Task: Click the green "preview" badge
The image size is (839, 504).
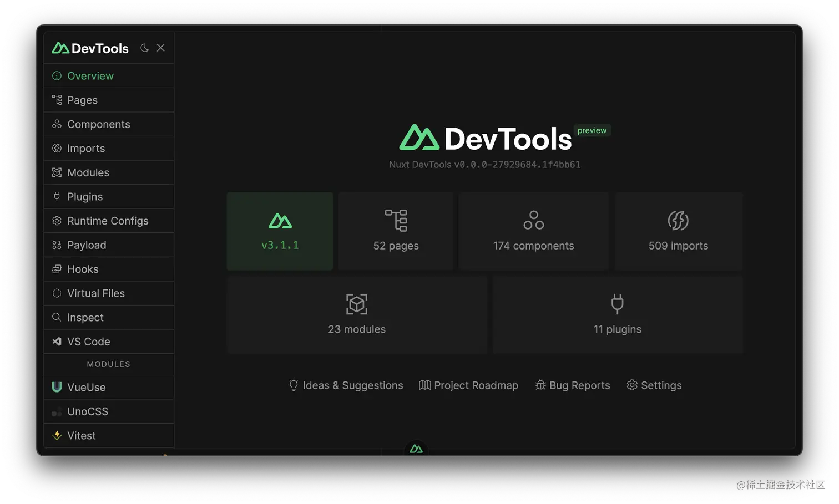Action: (x=592, y=130)
